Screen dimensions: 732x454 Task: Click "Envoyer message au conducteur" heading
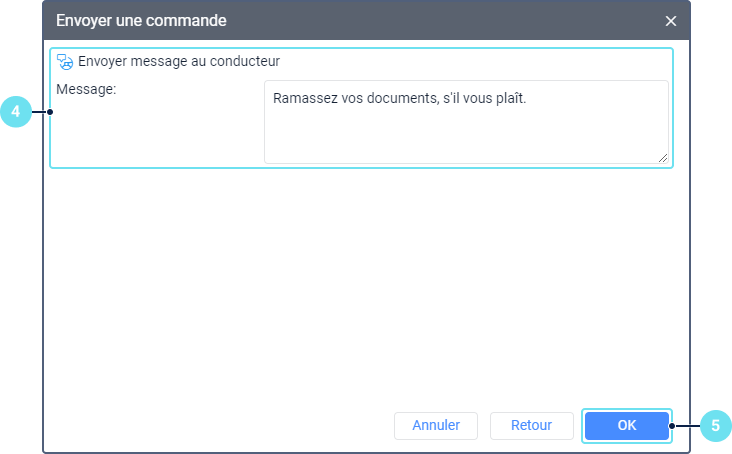pos(179,61)
